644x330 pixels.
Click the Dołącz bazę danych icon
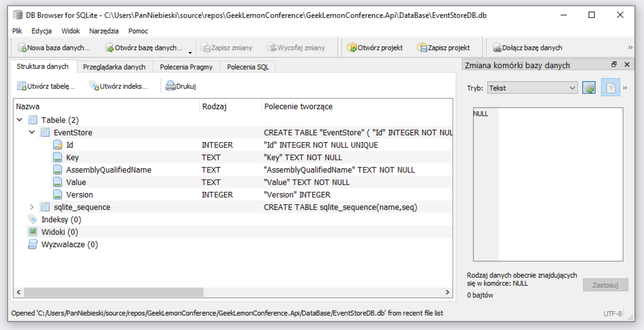[497, 48]
